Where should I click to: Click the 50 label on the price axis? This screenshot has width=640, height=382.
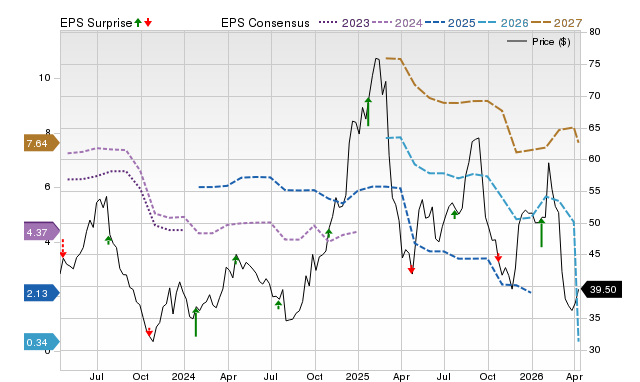coord(595,222)
